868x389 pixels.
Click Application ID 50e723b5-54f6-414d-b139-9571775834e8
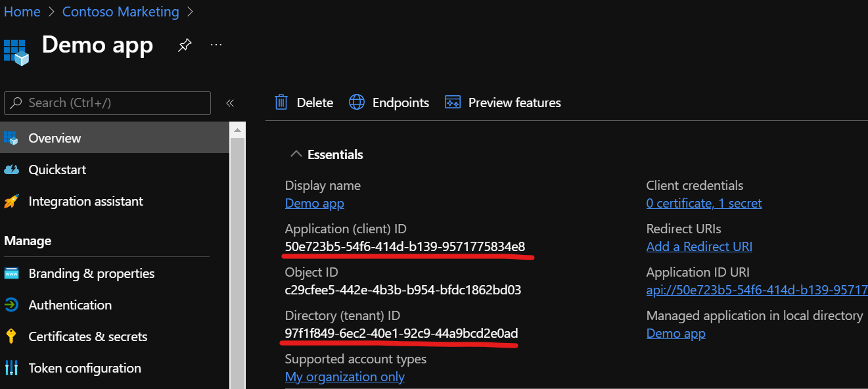[405, 246]
